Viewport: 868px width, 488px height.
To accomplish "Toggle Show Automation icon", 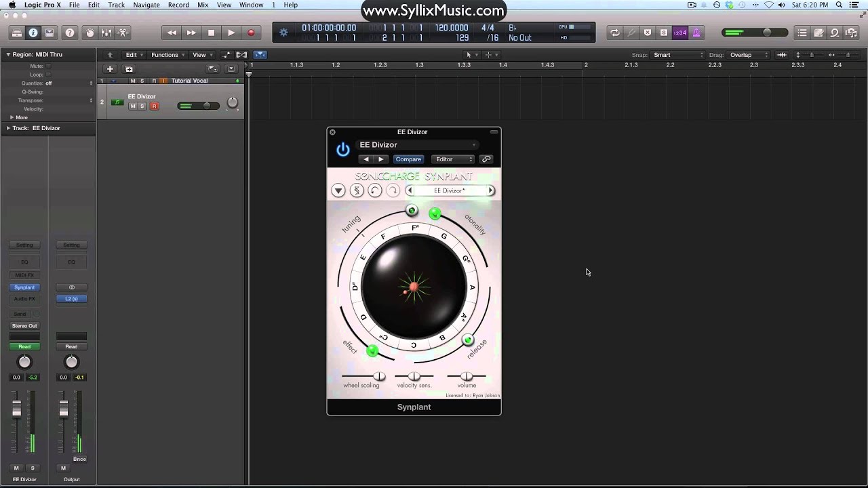I will pos(227,55).
